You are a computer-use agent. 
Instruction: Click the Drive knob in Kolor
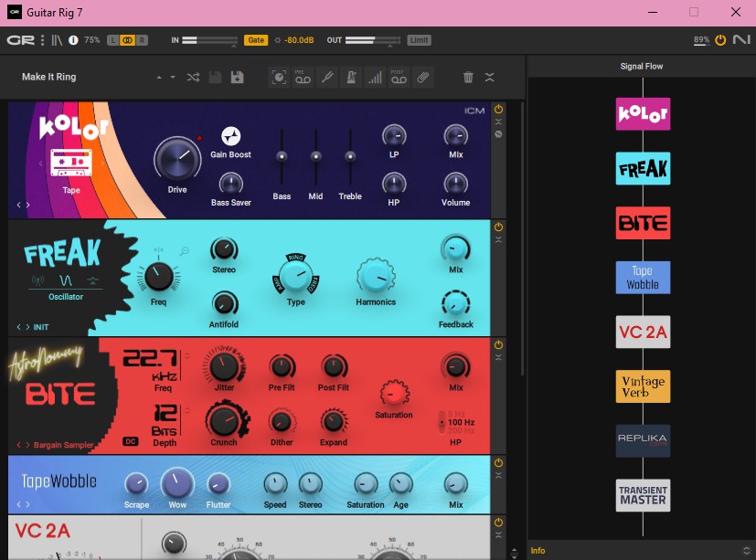177,160
